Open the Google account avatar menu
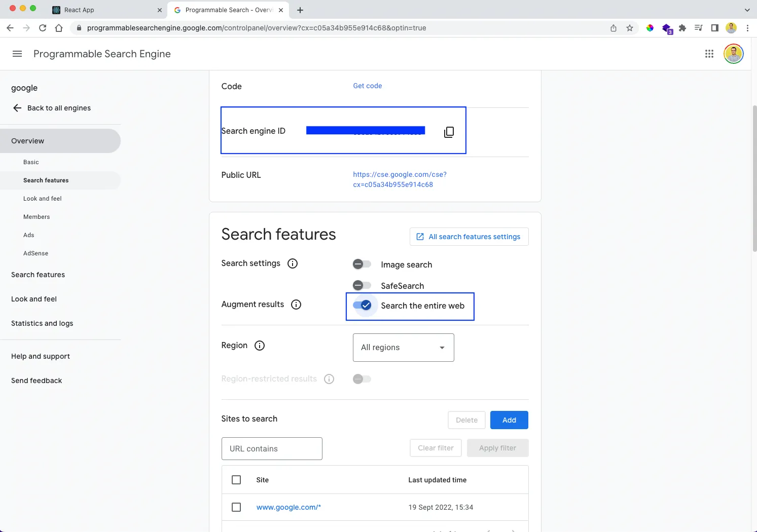The width and height of the screenshot is (757, 532). (734, 54)
